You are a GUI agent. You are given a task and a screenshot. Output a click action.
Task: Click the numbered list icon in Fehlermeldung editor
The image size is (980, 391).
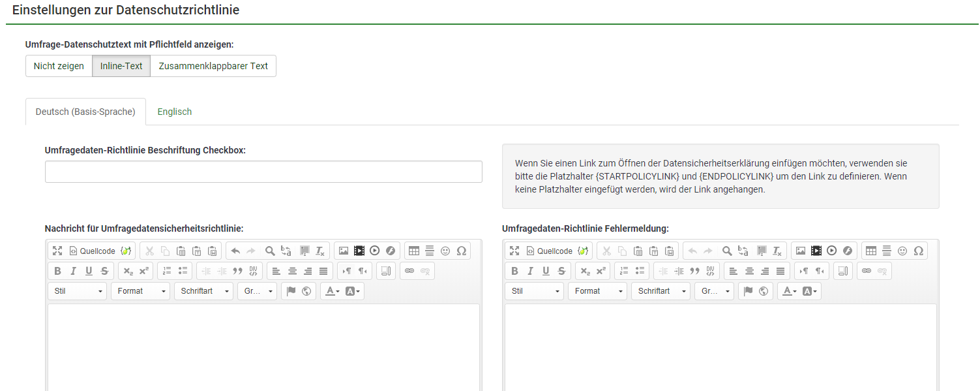pos(624,271)
